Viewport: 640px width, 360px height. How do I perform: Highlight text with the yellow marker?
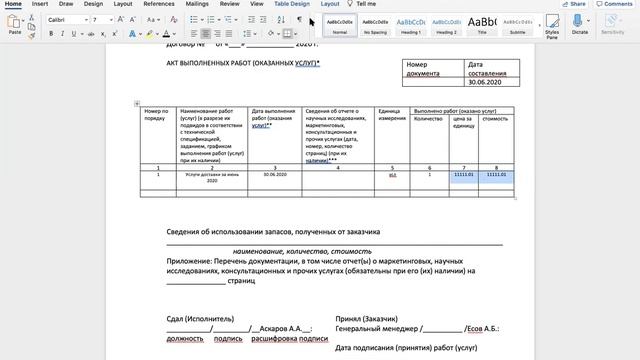pos(150,34)
